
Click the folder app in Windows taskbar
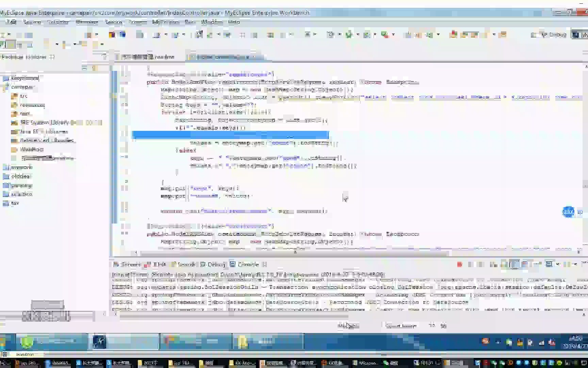click(267, 341)
